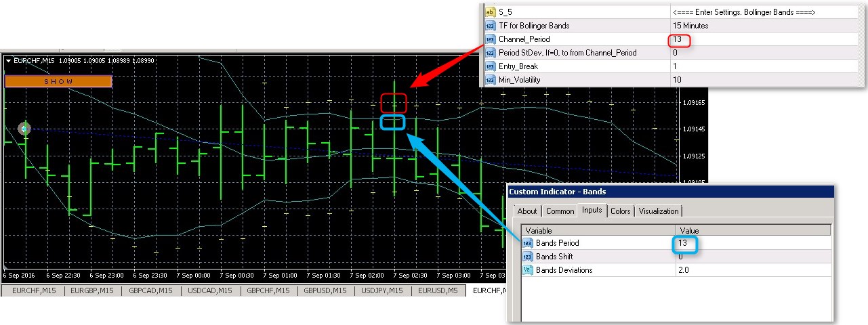Click the Value column header
Image resolution: width=868 pixels, height=325 pixels.
tap(752, 230)
